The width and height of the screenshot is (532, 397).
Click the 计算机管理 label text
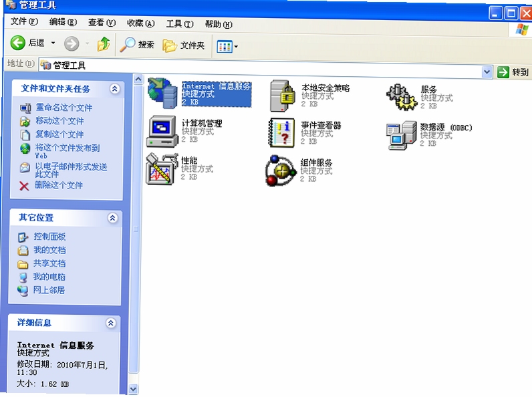202,123
